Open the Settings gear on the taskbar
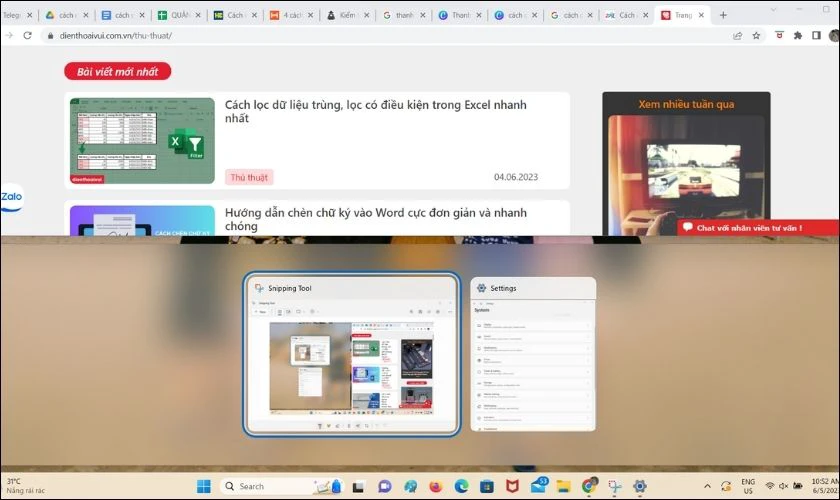Screen dimensions: 840x500 coord(640,487)
